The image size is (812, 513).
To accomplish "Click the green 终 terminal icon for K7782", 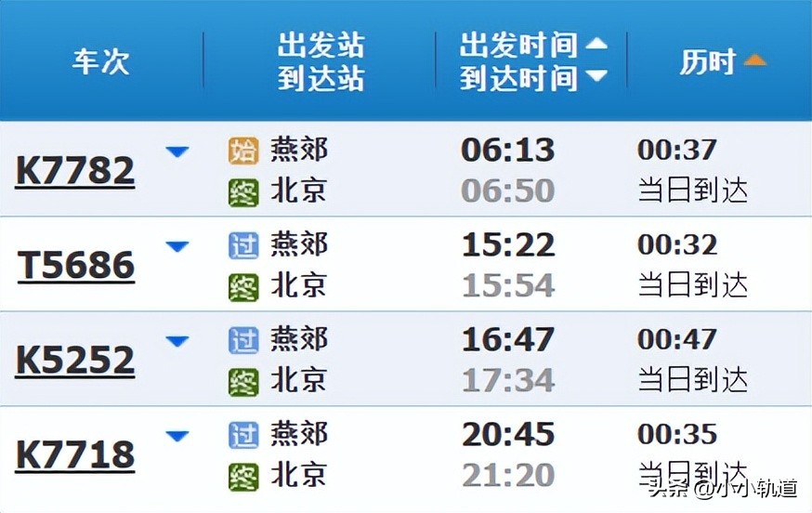I will 242,193.
